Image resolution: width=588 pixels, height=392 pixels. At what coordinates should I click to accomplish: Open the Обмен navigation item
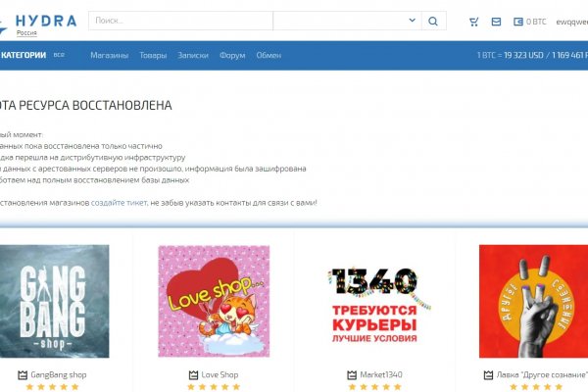point(269,56)
